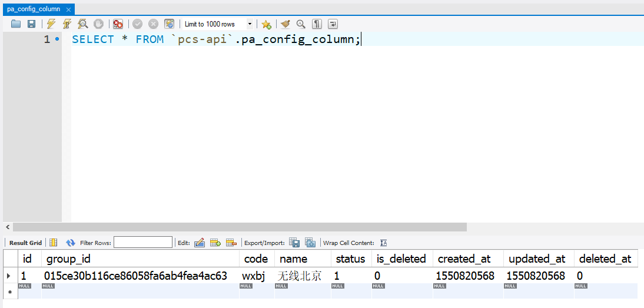Screen dimensions: 644x308
Task: Toggle auto-commit mode
Action: pyautogui.click(x=169, y=24)
